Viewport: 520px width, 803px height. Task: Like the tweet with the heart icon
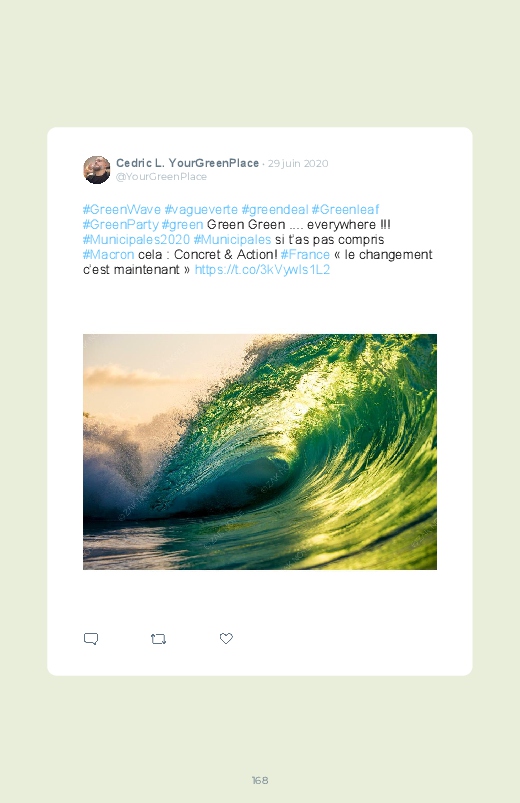[x=226, y=638]
